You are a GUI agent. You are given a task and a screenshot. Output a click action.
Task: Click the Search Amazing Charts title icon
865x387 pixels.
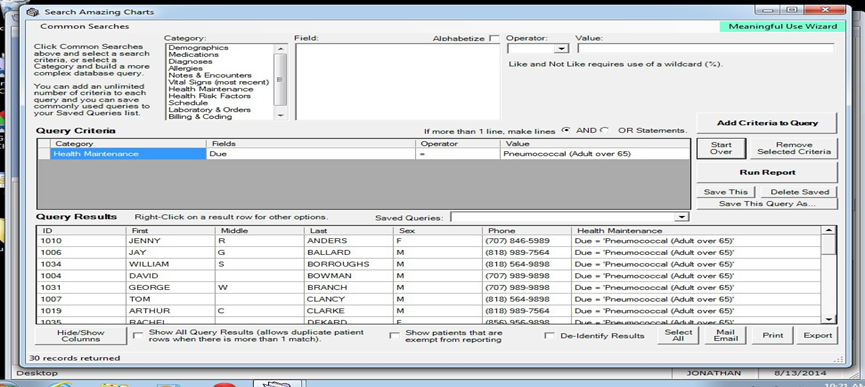(x=33, y=12)
